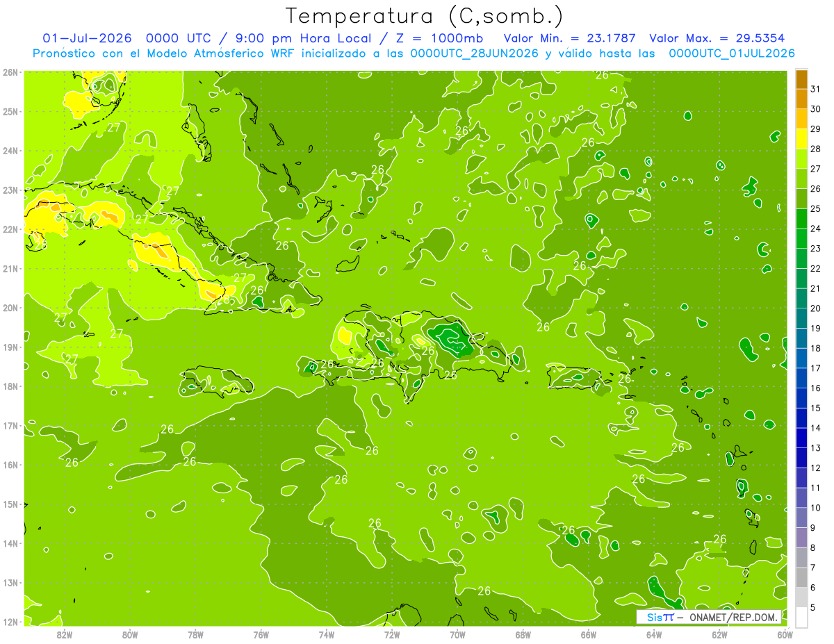The image size is (834, 644).
Task: Click legend scale value 29
Action: tap(815, 129)
